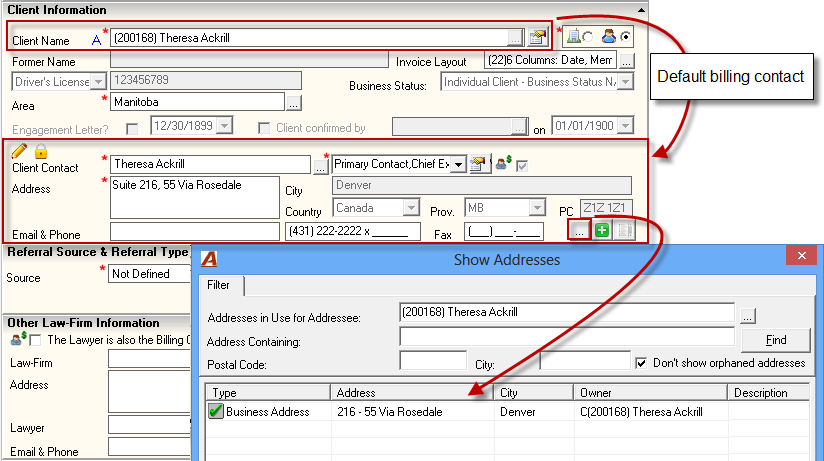Viewport: 824px width, 461px height.
Task: Click the contact card icon beside Primary Contact
Action: (478, 164)
